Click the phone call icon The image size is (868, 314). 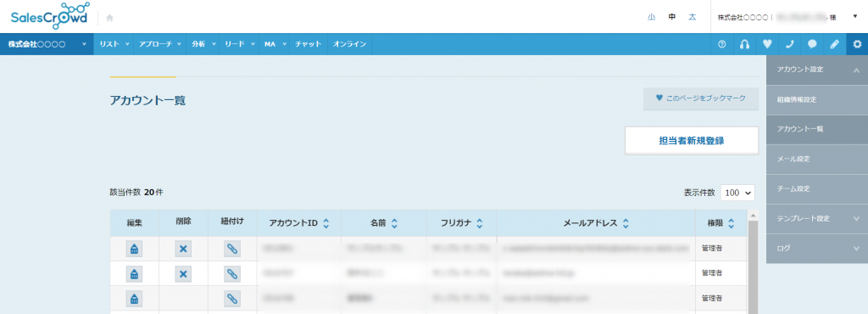790,44
